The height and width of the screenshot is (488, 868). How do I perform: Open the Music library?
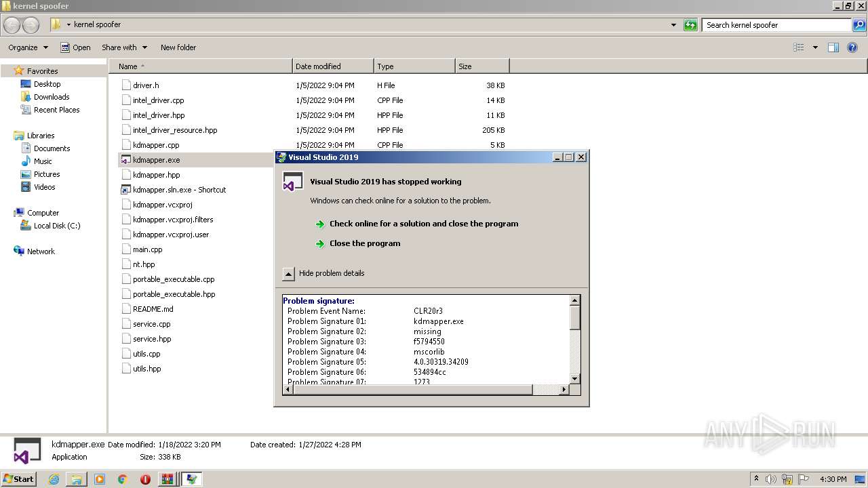pyautogui.click(x=43, y=161)
